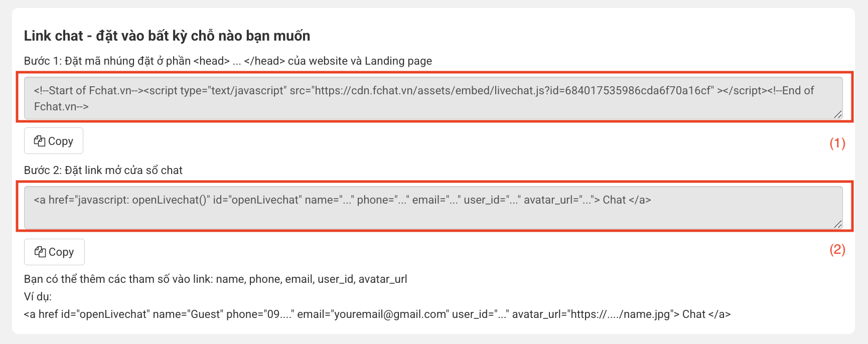Click clipboard icon in second Copy button
This screenshot has width=868, height=344.
click(40, 252)
